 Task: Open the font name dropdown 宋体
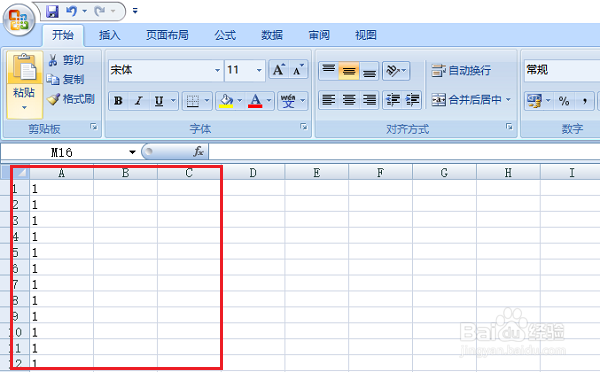(217, 70)
